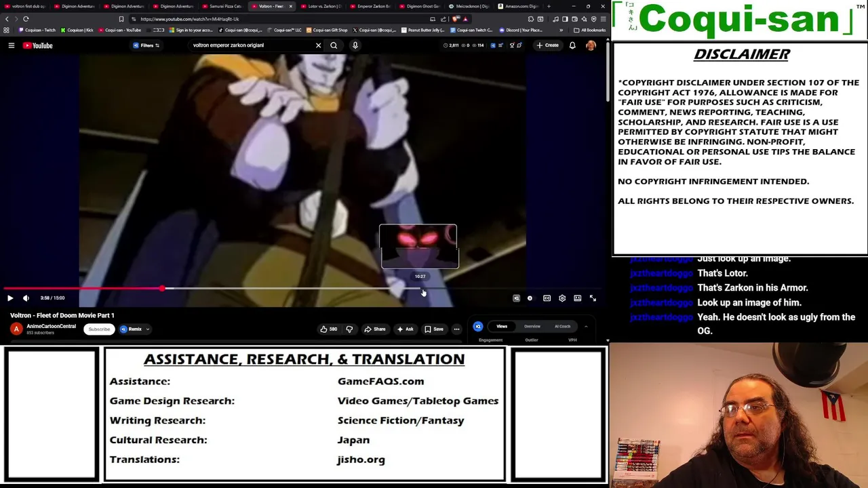868x488 pixels.
Task: Open the Coquisan - Twitch bookmark
Action: point(37,30)
